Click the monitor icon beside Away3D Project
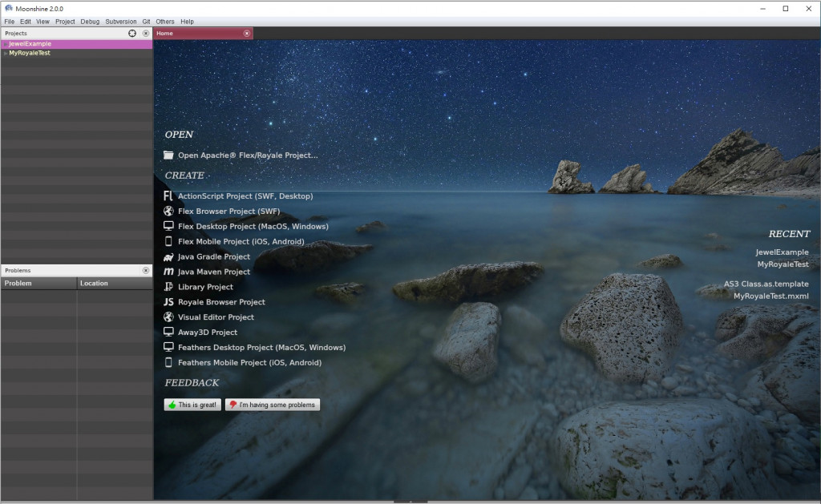 click(168, 332)
